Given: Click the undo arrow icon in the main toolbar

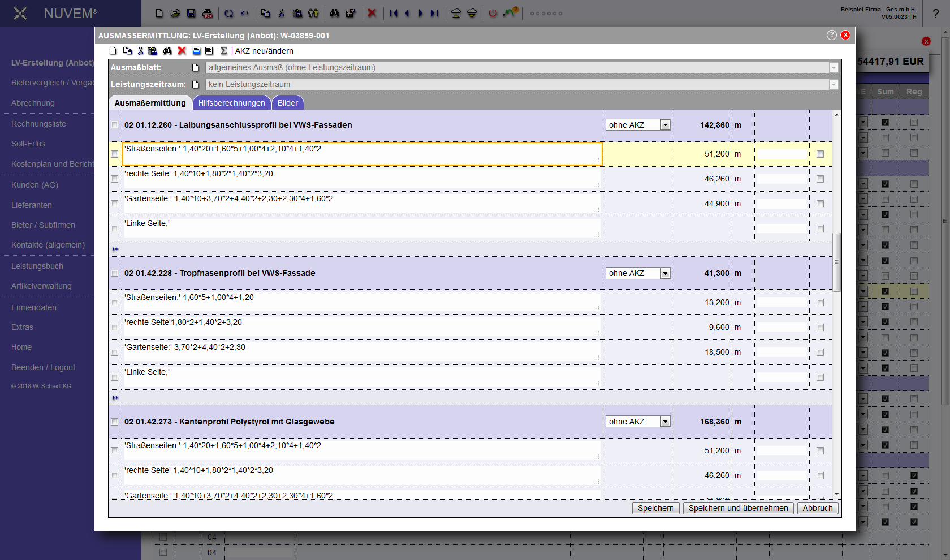Looking at the screenshot, I should [x=244, y=13].
